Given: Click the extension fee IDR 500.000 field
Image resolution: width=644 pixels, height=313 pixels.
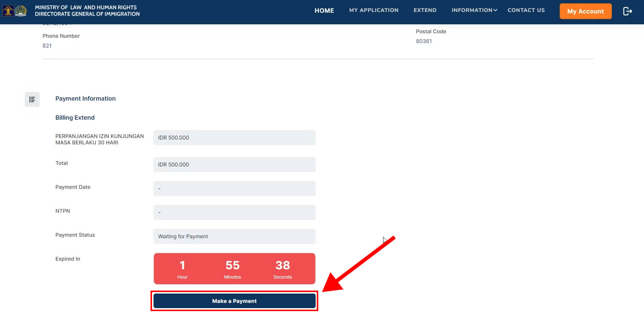Looking at the screenshot, I should pos(234,138).
